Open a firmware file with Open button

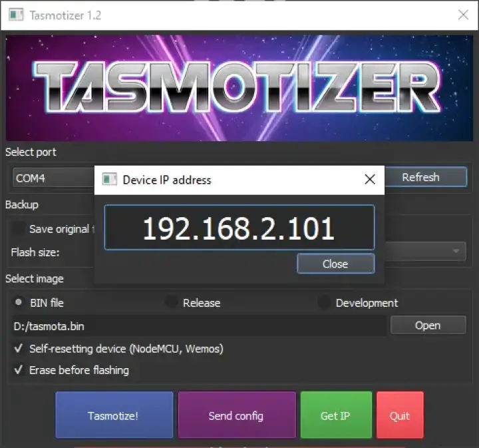[x=428, y=325]
